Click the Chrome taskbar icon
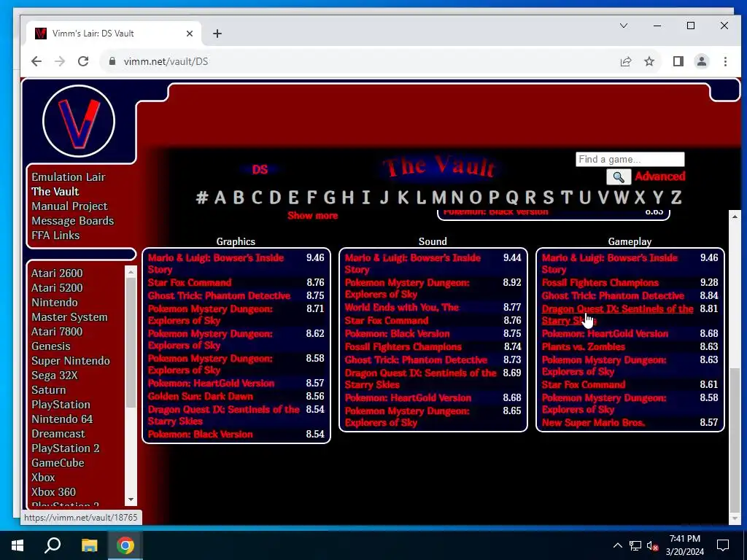 [125, 545]
